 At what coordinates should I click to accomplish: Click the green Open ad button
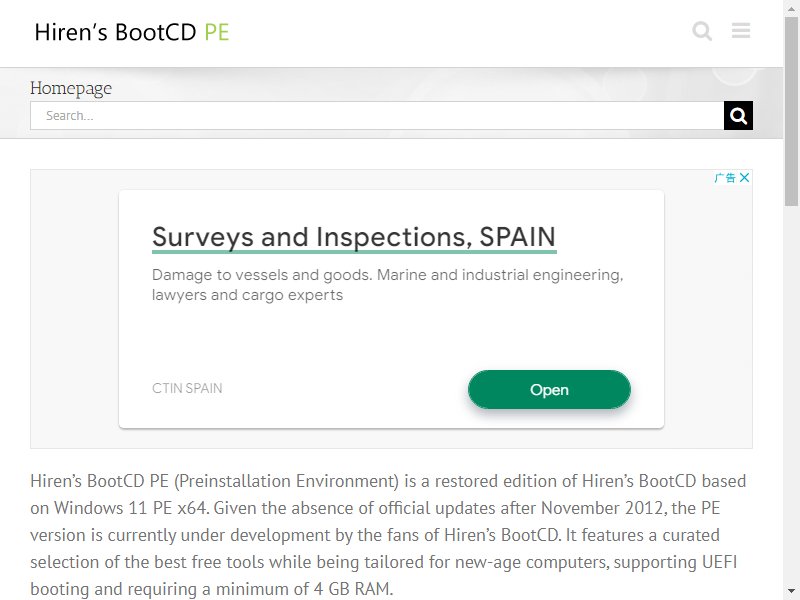549,390
